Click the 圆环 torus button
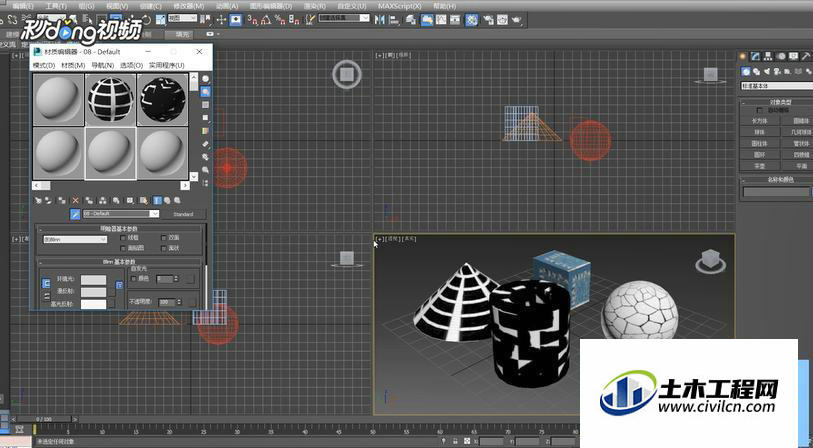This screenshot has height=448, width=813. 760,155
